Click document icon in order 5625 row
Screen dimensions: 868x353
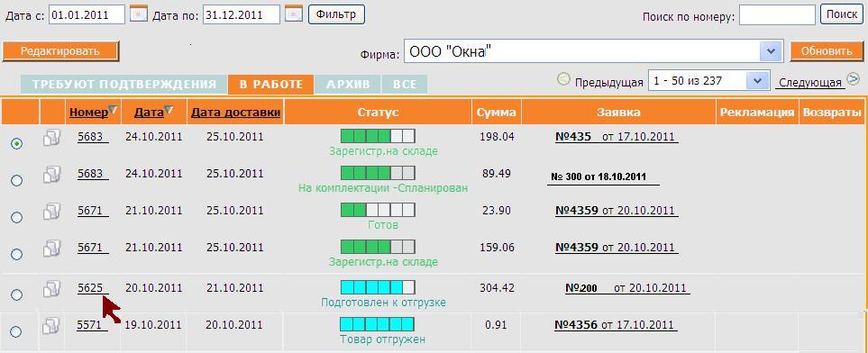[51, 289]
